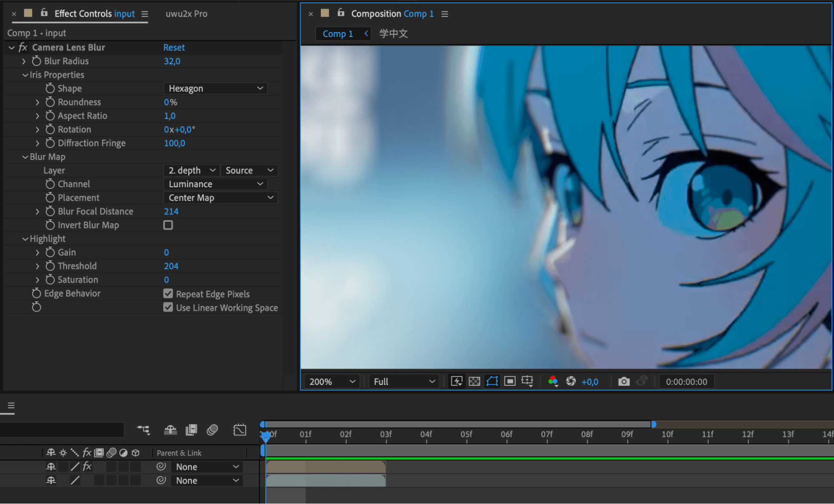Uncheck Use Linear Working Space
The image size is (834, 504).
[x=168, y=308]
